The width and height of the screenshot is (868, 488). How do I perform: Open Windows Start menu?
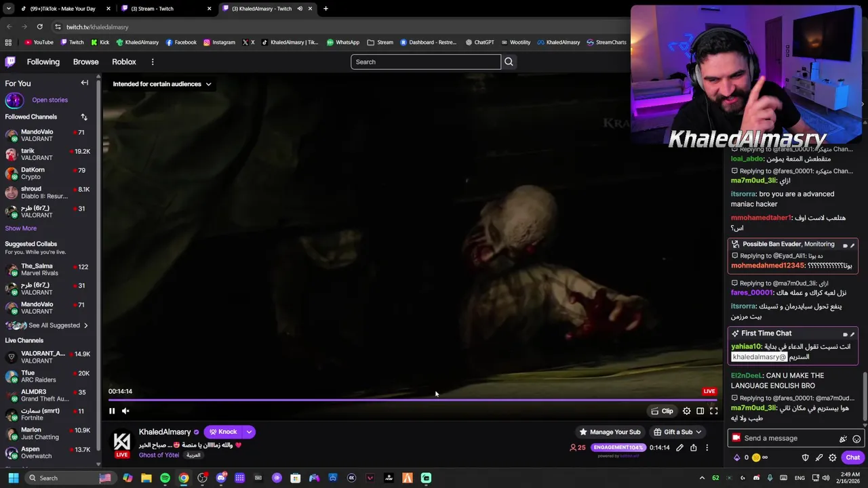13,478
